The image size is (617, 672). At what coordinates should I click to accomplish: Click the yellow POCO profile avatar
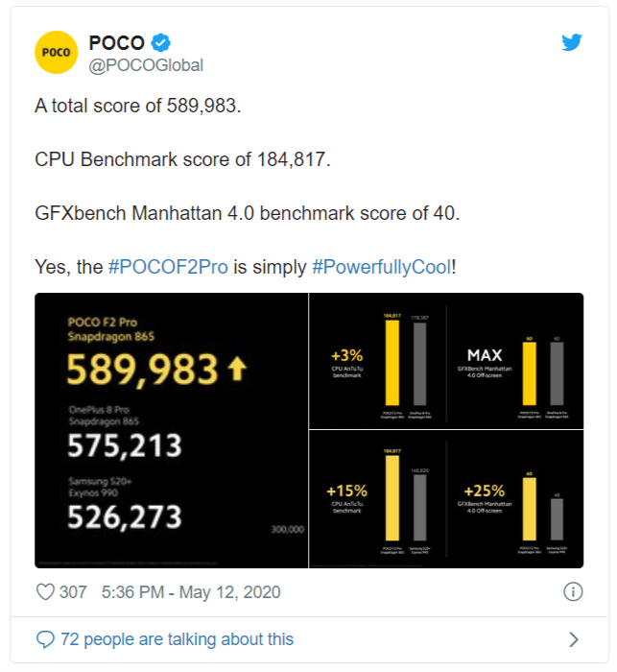click(x=56, y=52)
